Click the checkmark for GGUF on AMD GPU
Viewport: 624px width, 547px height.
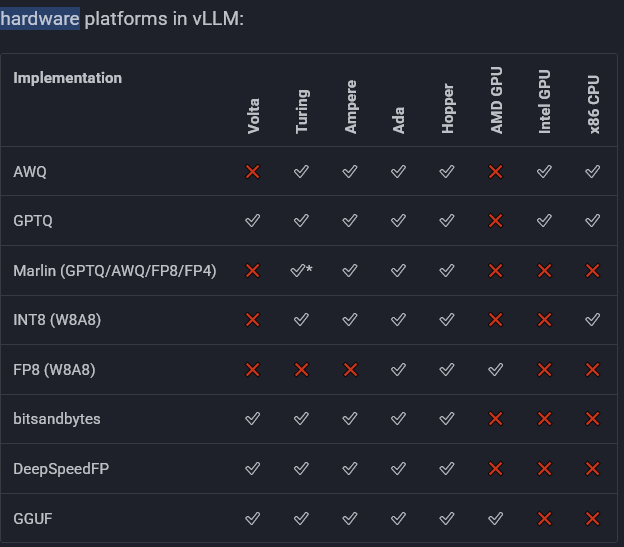tap(495, 518)
